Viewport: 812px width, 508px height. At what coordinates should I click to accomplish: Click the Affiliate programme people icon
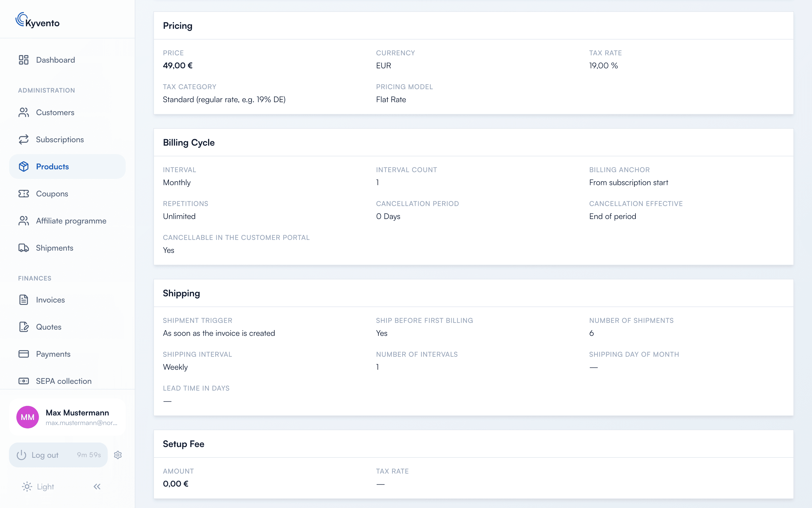pyautogui.click(x=23, y=221)
